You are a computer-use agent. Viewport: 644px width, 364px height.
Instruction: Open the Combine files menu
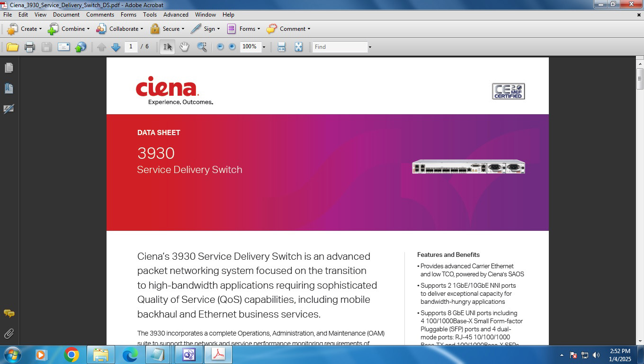click(x=69, y=29)
